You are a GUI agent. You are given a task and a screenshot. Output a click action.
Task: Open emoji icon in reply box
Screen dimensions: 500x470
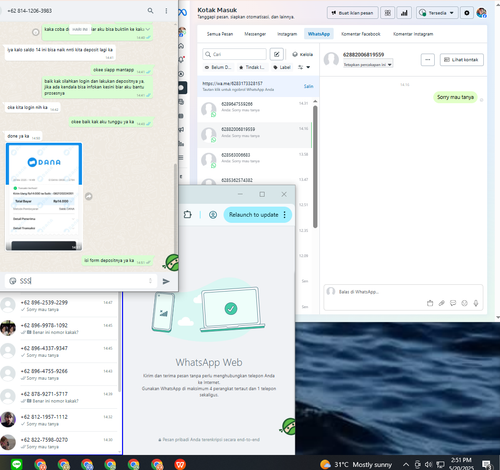(464, 303)
